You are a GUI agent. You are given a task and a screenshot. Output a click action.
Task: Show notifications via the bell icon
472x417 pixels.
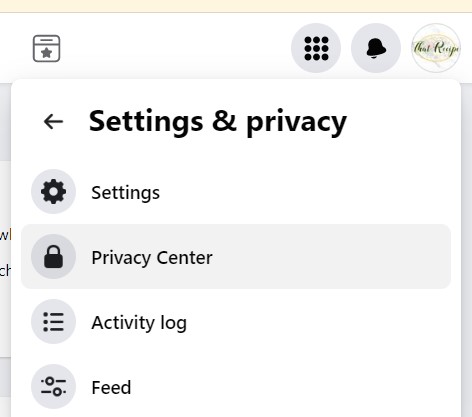(x=376, y=48)
